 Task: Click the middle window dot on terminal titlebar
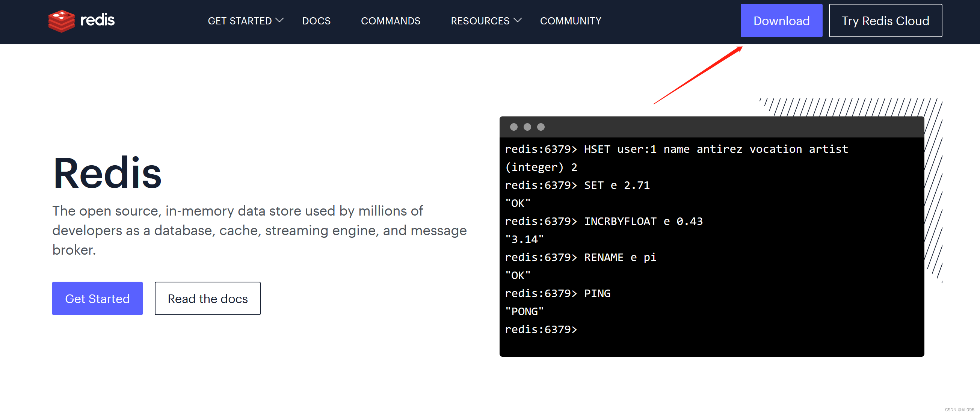tap(528, 127)
